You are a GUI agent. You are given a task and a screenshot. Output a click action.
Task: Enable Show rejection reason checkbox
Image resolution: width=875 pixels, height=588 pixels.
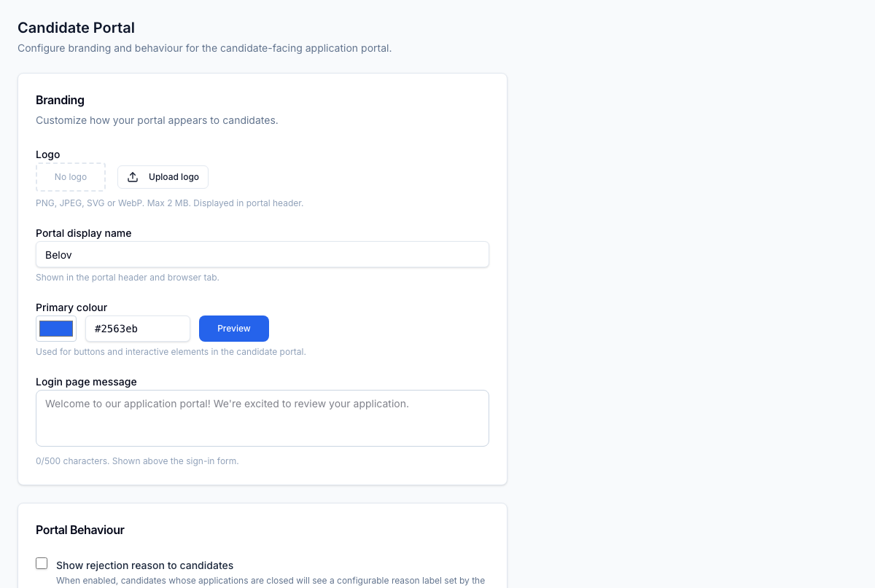click(42, 563)
